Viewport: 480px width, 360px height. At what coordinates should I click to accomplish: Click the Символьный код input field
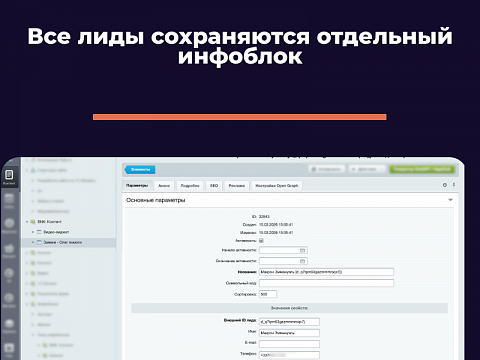[326, 283]
